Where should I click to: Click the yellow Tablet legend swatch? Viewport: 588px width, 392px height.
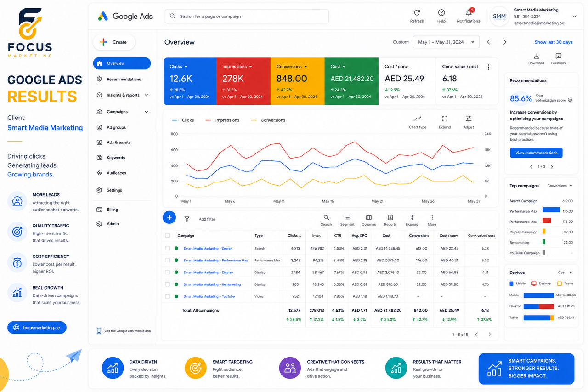coord(560,284)
